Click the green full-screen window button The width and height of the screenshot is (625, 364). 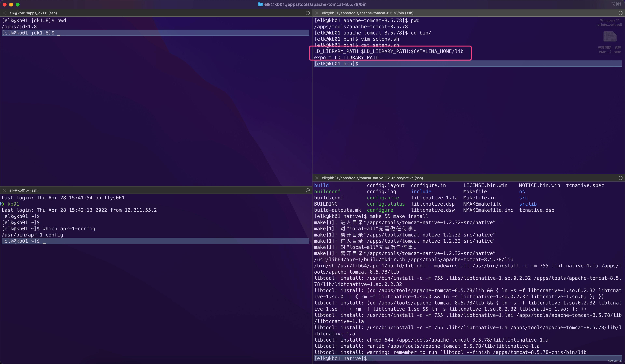coord(17,4)
